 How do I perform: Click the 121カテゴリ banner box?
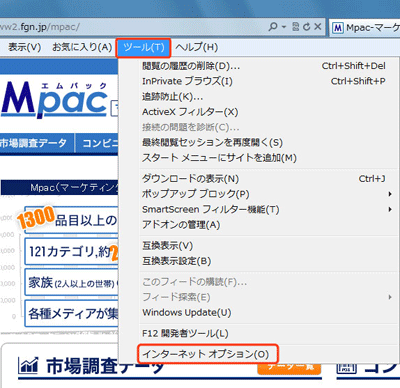(x=71, y=252)
